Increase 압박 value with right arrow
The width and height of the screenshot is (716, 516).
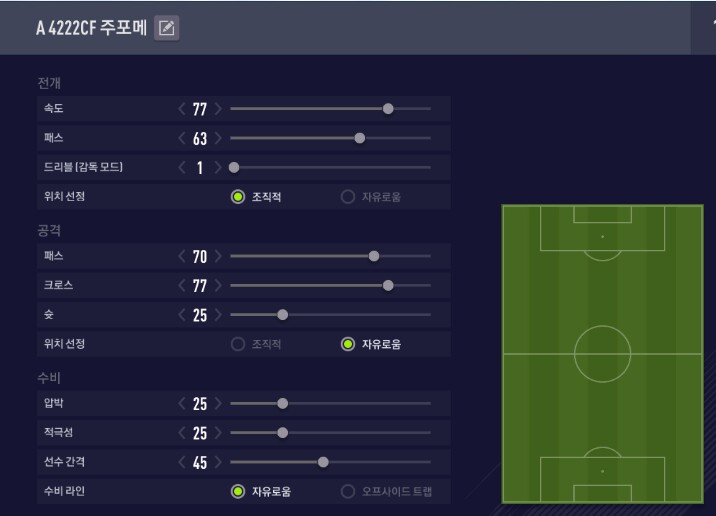(x=218, y=404)
